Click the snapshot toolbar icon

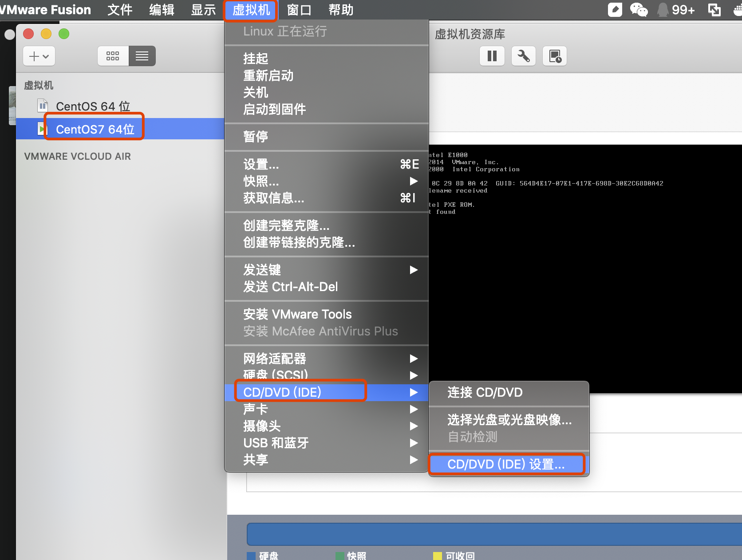555,56
